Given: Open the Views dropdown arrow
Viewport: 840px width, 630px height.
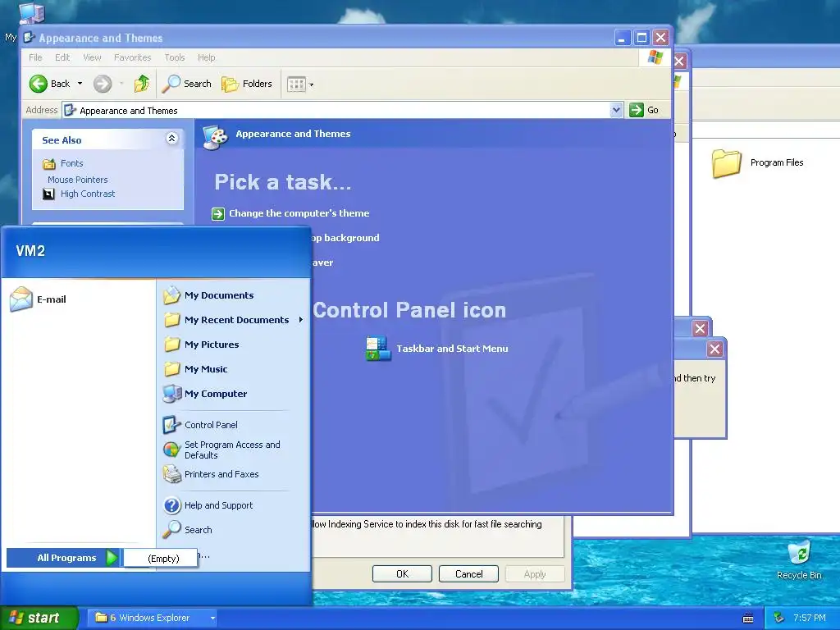Looking at the screenshot, I should coord(311,84).
